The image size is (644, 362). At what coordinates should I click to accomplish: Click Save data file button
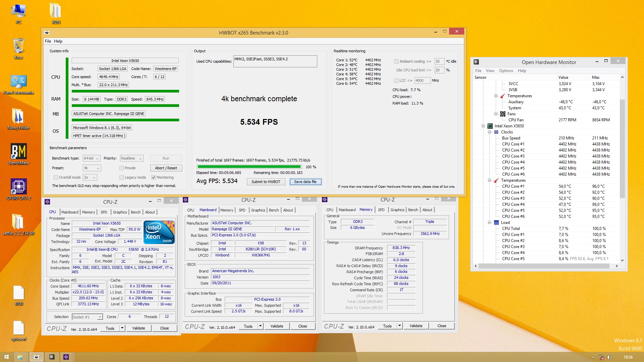305,182
